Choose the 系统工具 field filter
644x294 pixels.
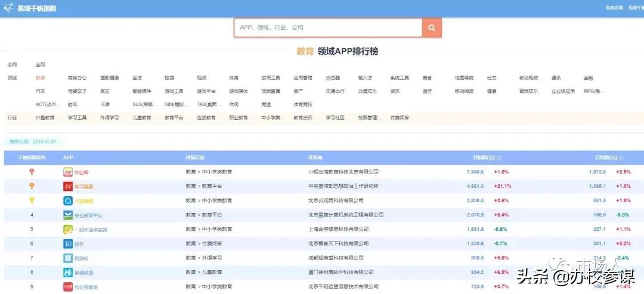point(400,78)
